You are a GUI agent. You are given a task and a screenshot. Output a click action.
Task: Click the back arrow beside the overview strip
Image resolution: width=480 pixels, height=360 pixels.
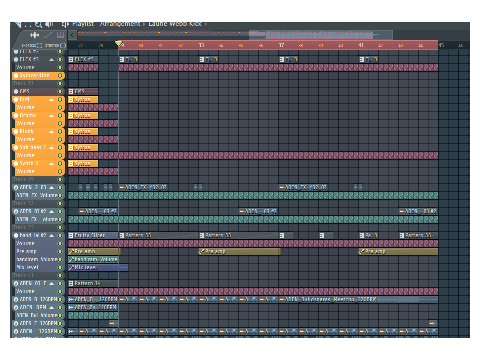tap(72, 34)
